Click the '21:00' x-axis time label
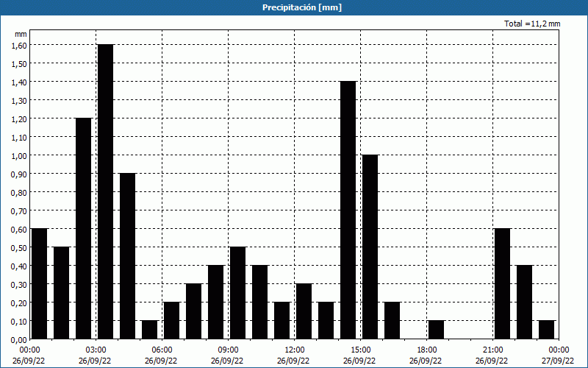Viewport: 588px width, 368px height. point(492,350)
